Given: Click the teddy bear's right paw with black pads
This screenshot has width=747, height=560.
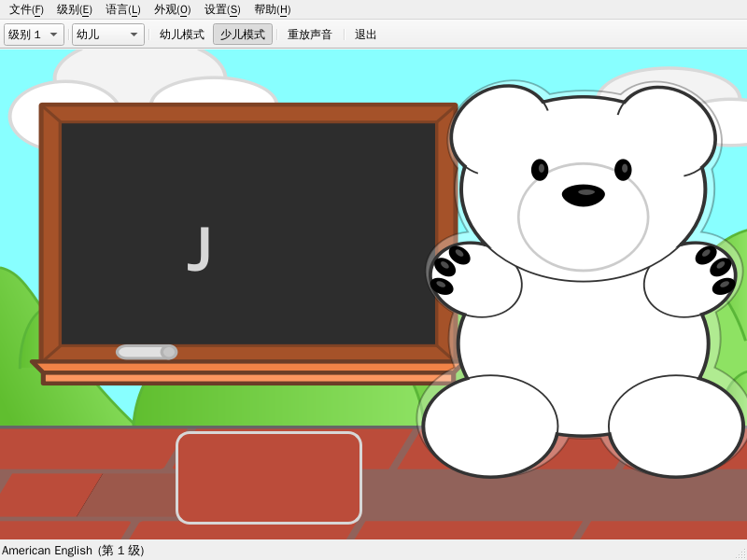Looking at the screenshot, I should click(x=689, y=278).
